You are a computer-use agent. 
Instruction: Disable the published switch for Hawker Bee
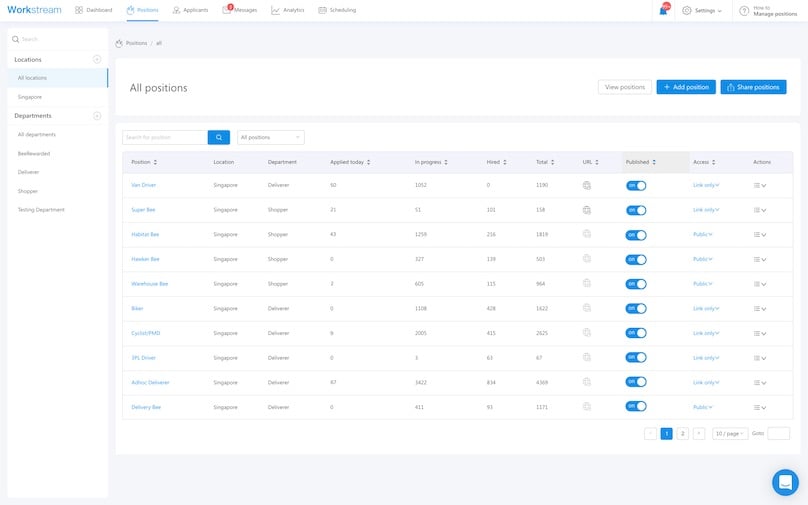635,259
